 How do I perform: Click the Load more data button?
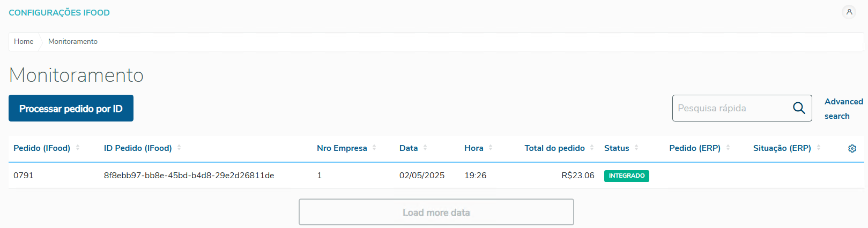tap(436, 212)
